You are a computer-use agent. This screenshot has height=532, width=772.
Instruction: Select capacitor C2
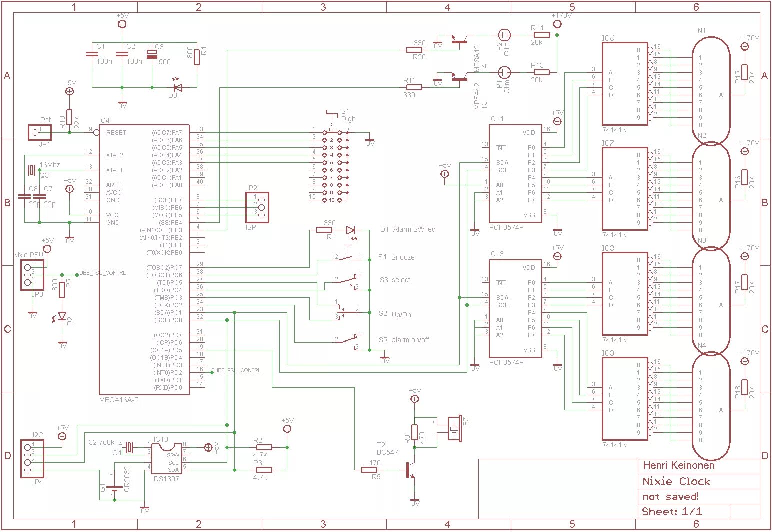pos(122,53)
